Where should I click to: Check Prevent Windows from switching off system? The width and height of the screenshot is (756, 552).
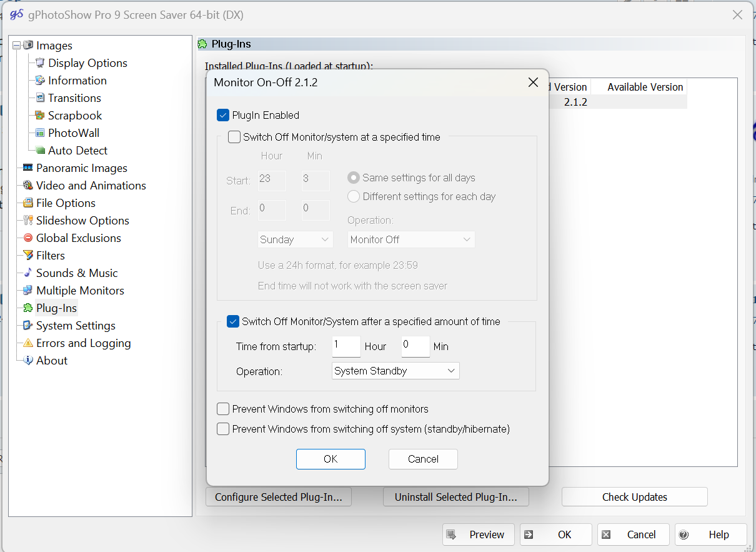click(x=223, y=429)
